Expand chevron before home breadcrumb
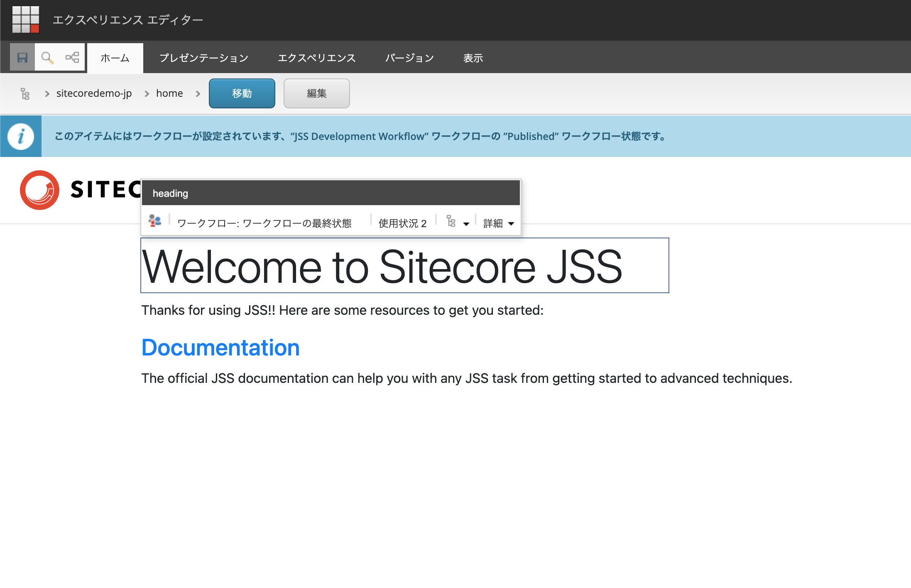Screen dimensions: 911x588 coord(147,94)
